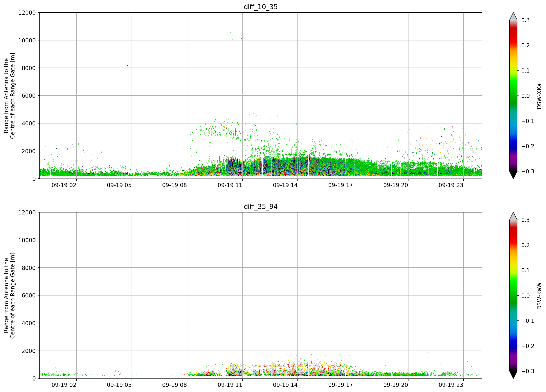Click the −0.1 tick on DSW-XKa colorbar
Screen dimensions: 546x392
coord(527,121)
